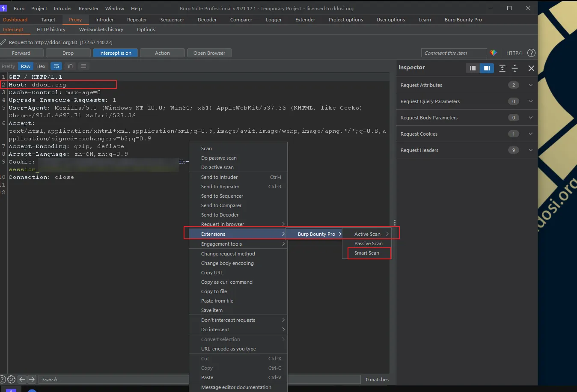Viewport: 577px width, 392px height.
Task: Click the next search match arrow
Action: 32,379
